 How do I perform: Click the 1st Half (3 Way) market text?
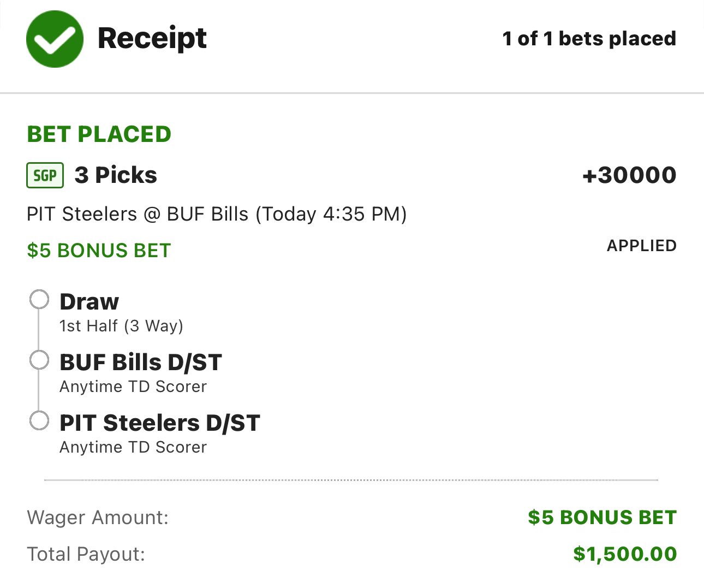[x=121, y=326]
